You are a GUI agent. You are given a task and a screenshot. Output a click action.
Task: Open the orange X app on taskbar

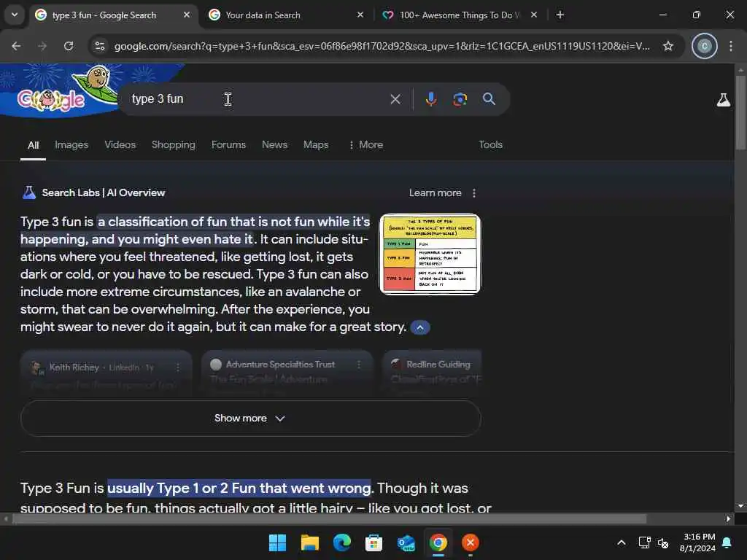471,542
